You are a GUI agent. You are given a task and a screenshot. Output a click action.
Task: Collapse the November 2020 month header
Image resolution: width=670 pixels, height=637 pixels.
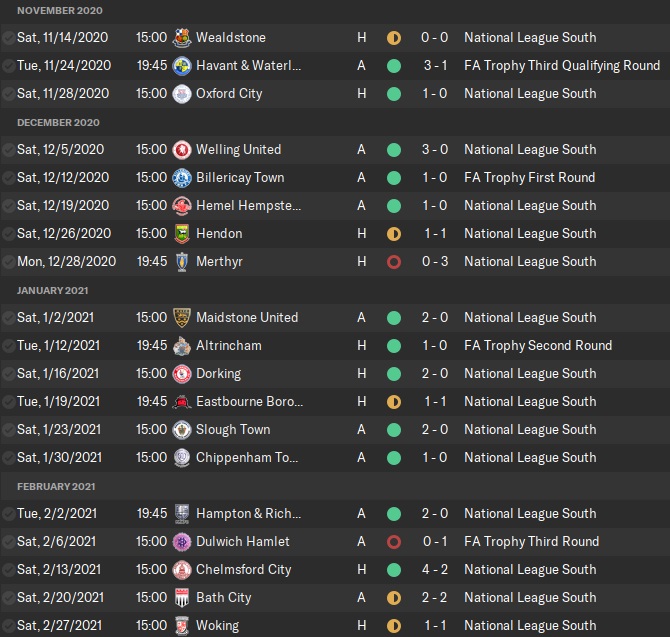tap(59, 10)
